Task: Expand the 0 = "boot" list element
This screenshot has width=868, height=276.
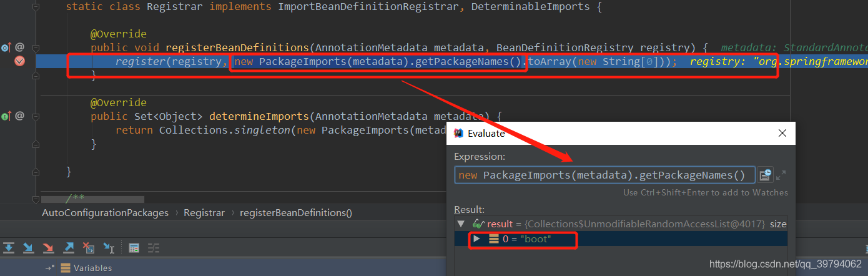Action: coord(477,239)
